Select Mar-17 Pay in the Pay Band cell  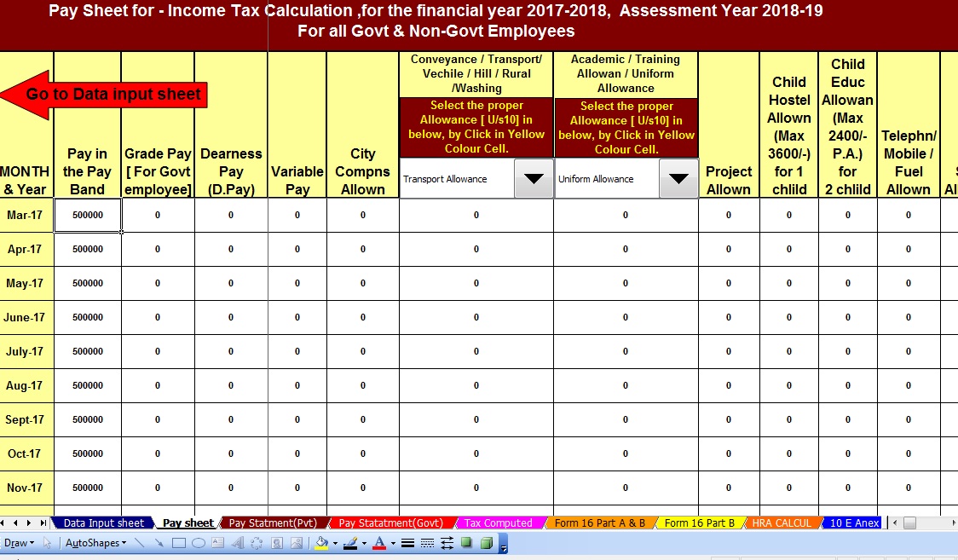(x=88, y=215)
